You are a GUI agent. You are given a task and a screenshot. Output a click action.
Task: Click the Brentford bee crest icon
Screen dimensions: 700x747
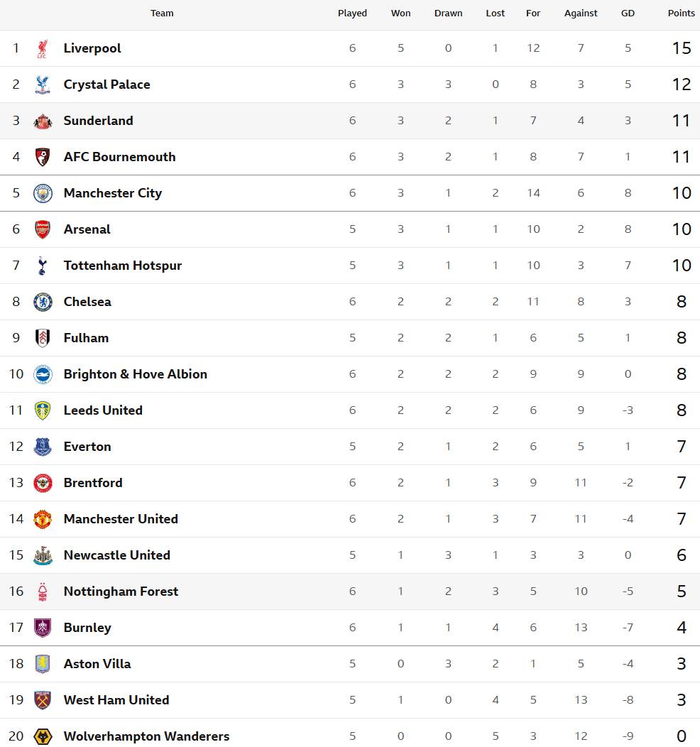[x=43, y=483]
